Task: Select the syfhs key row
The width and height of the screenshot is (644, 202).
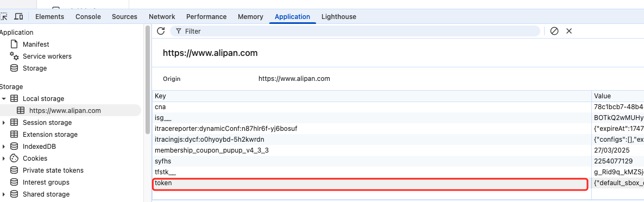Action: (x=372, y=161)
